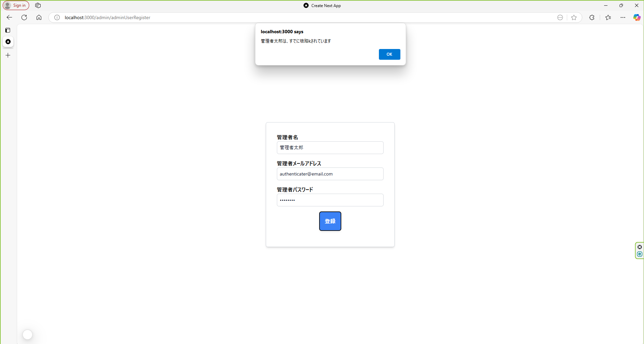Sign in to the browser profile

(x=15, y=5)
